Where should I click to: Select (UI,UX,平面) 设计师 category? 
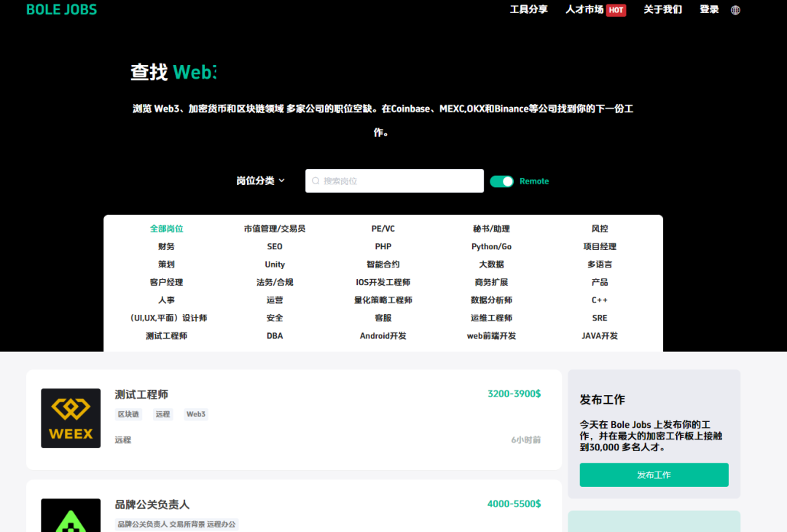[168, 318]
